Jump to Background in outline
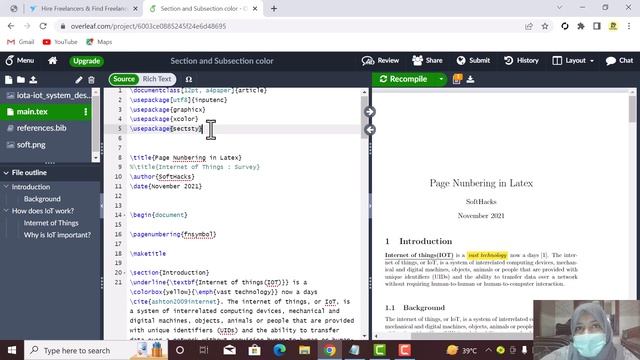The image size is (640, 360). click(42, 199)
